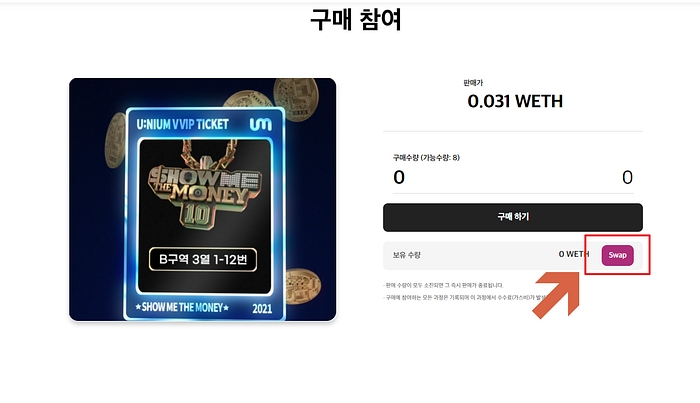Click the gold coin left of the ticket
700x403 pixels.
116,140
